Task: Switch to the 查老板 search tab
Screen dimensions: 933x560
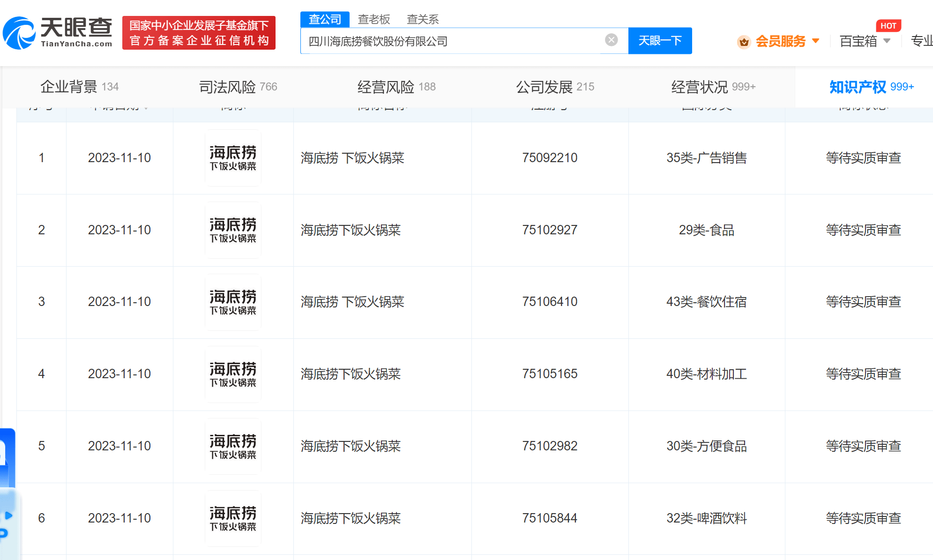Action: click(373, 19)
